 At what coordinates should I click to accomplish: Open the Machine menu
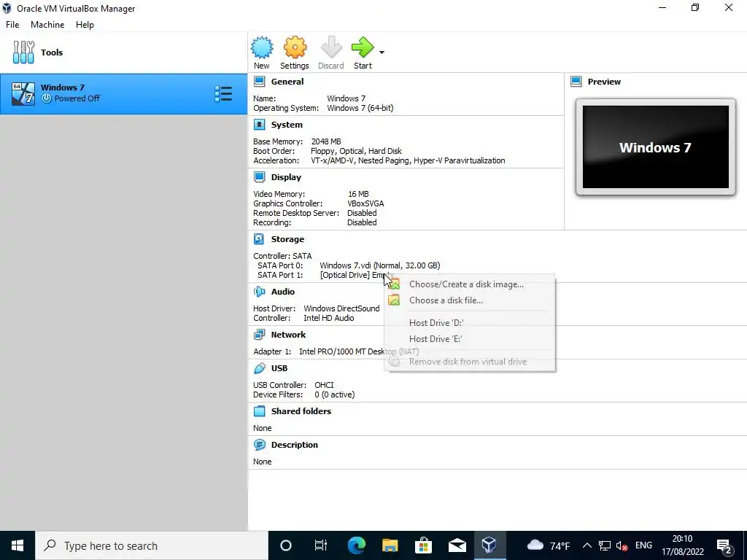tap(47, 25)
